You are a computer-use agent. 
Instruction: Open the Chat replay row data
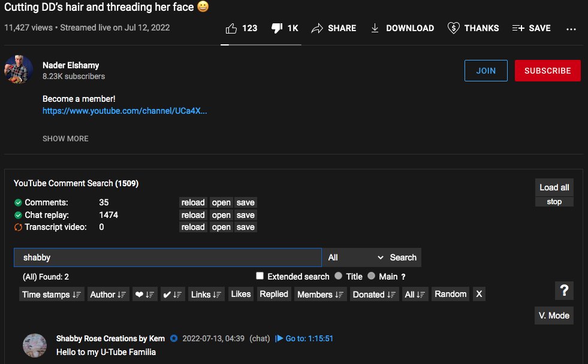click(221, 215)
